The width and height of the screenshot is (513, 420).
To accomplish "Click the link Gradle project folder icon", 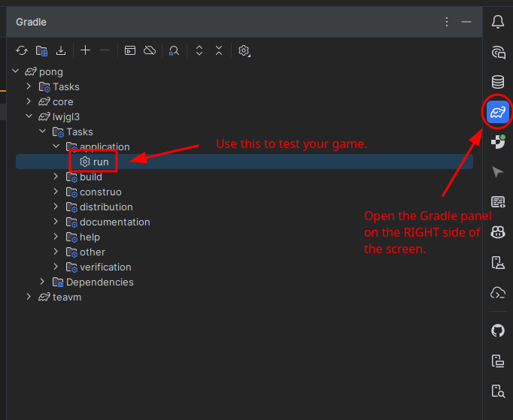I will tap(41, 50).
